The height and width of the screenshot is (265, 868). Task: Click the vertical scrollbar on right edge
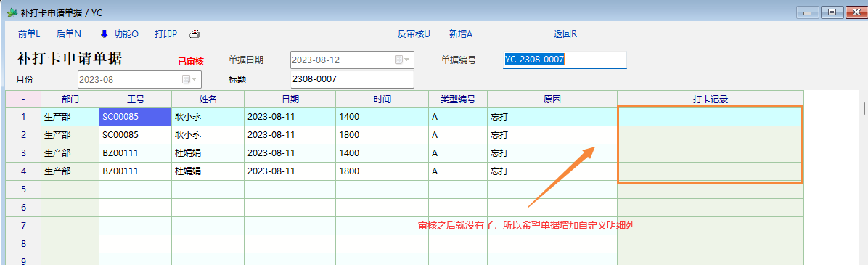click(x=864, y=108)
